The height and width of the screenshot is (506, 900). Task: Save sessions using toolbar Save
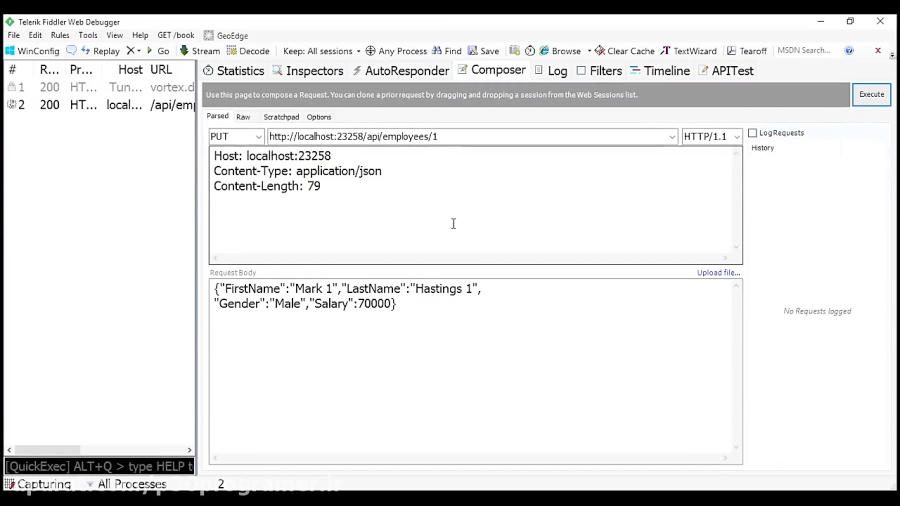pyautogui.click(x=483, y=50)
